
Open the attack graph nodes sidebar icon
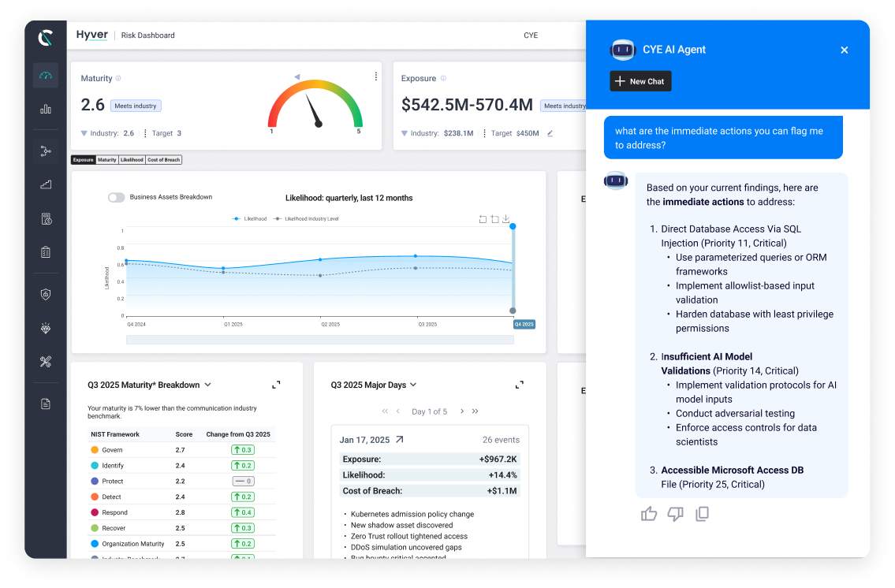click(46, 151)
